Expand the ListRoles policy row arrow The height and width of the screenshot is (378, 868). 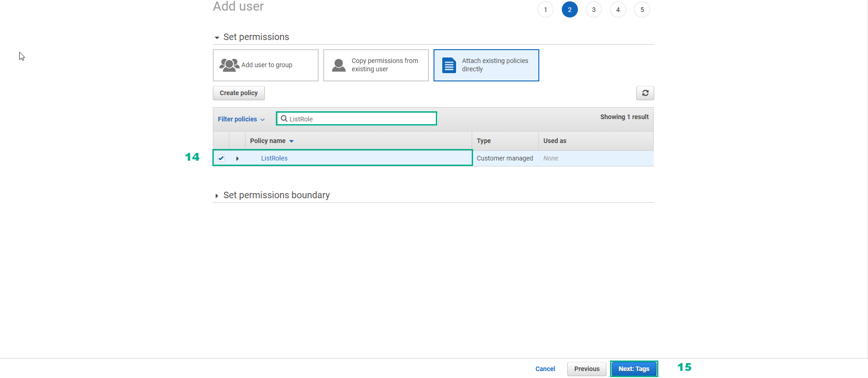tap(237, 158)
